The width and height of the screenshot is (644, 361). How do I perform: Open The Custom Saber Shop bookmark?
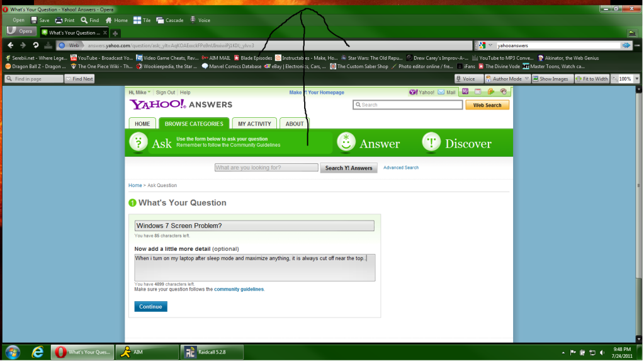click(359, 66)
